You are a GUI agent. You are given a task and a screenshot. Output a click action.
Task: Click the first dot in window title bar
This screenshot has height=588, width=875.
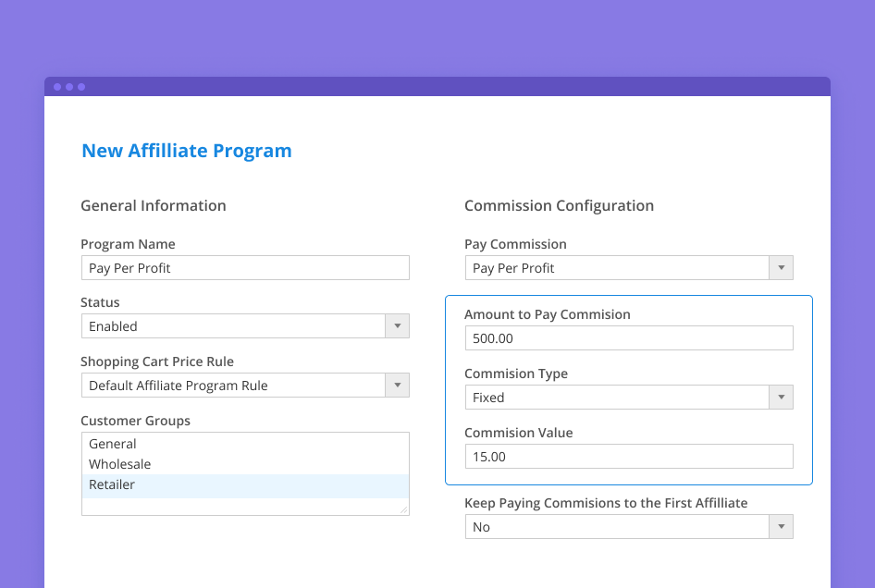point(57,87)
